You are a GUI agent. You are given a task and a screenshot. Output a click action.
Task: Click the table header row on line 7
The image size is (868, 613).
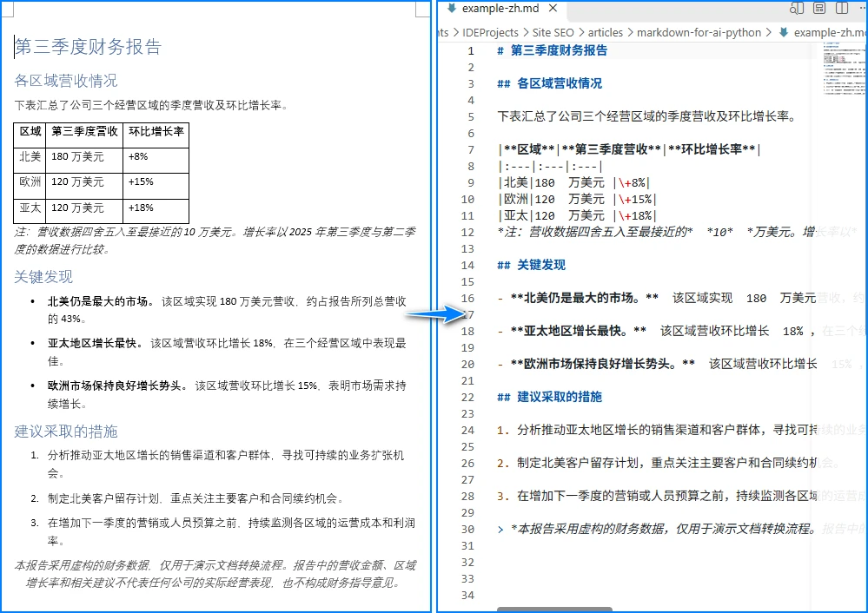pos(629,149)
